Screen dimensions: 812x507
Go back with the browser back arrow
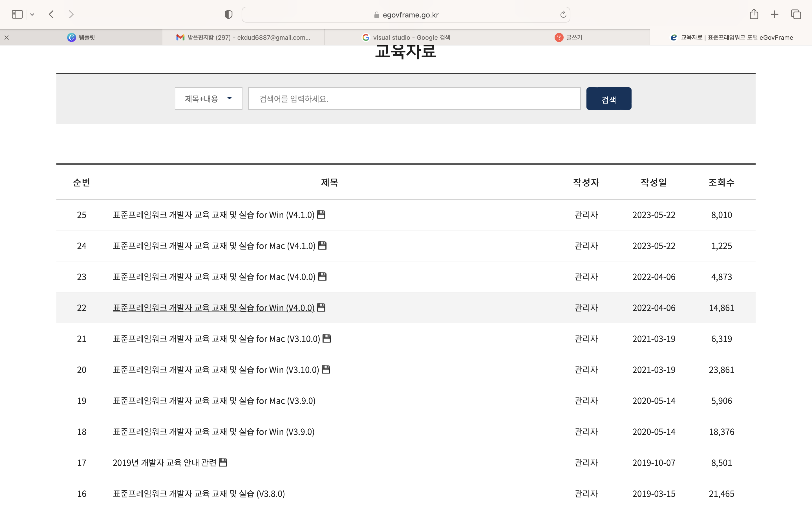(x=51, y=14)
